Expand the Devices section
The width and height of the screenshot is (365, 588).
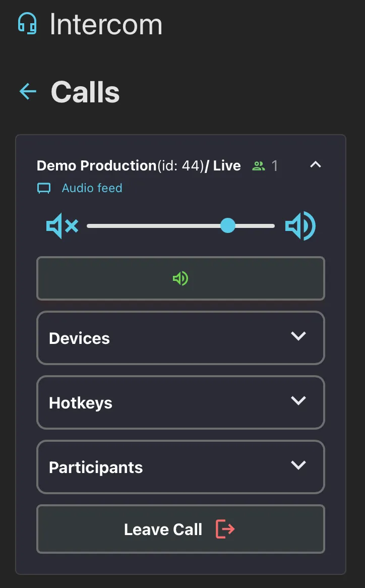(x=298, y=336)
